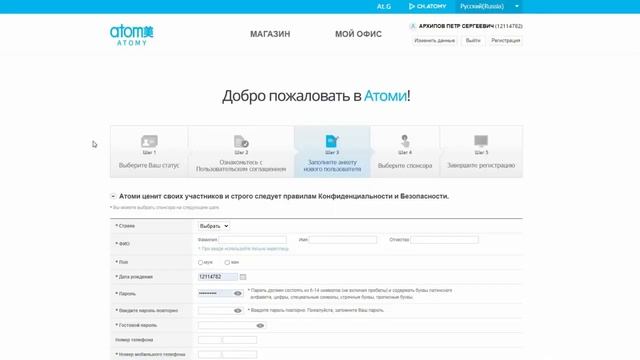The width and height of the screenshot is (640, 360).
Task: Click the Изменить данные button
Action: [x=434, y=40]
